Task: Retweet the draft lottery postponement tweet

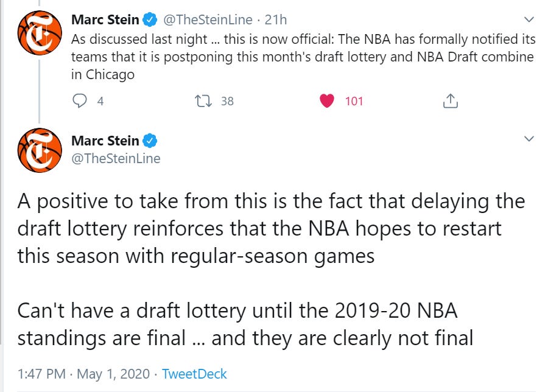Action: 203,101
